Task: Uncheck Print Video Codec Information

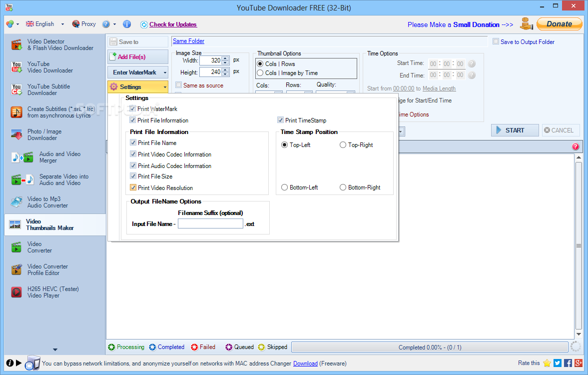Action: [x=133, y=154]
